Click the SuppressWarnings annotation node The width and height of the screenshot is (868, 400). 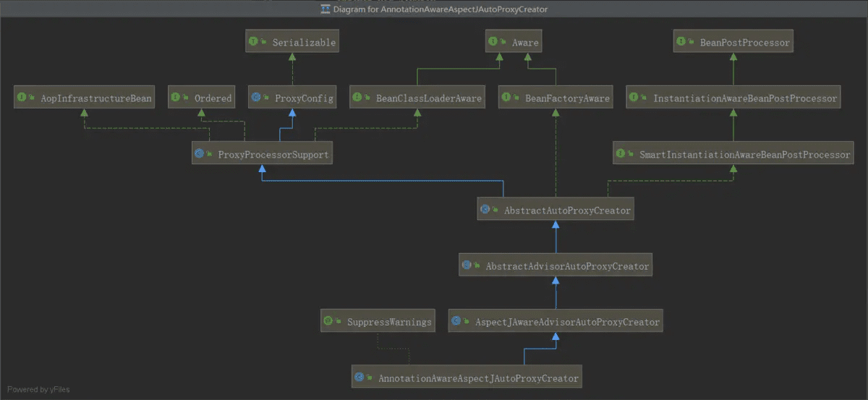tap(378, 321)
